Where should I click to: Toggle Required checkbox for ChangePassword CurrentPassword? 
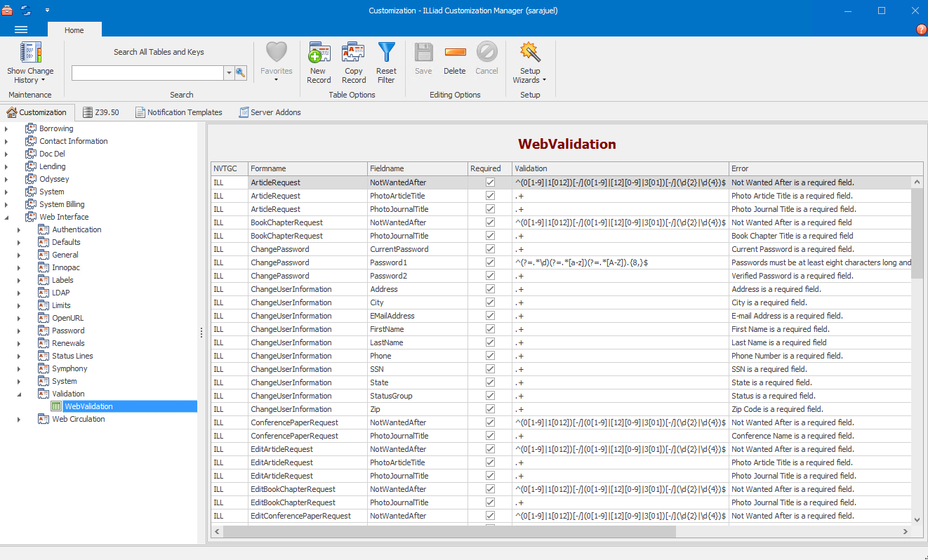[x=489, y=248]
